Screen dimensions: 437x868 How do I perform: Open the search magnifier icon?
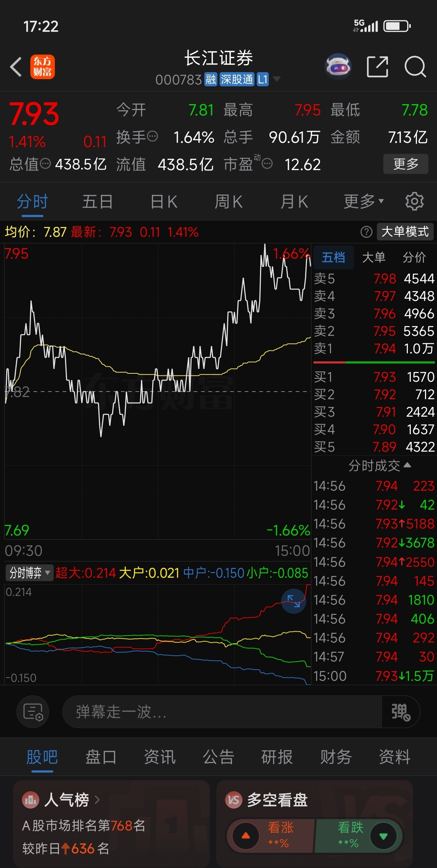pyautogui.click(x=415, y=67)
